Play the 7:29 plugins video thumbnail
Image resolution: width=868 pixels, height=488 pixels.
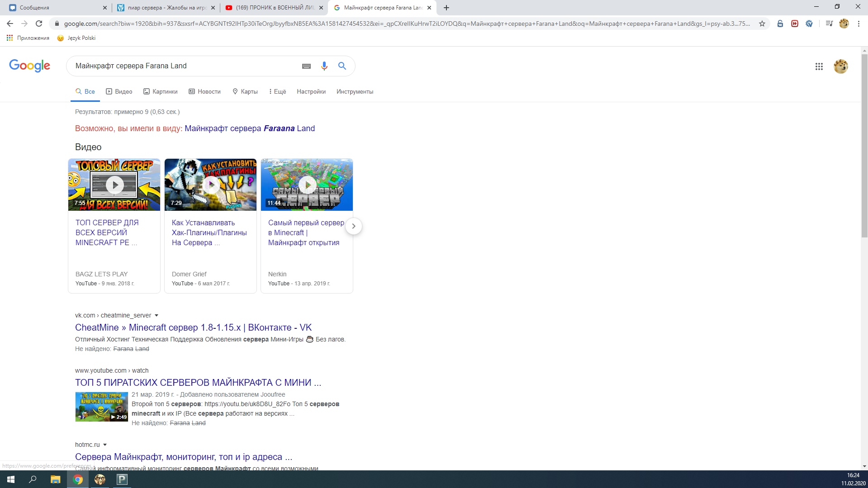point(211,185)
